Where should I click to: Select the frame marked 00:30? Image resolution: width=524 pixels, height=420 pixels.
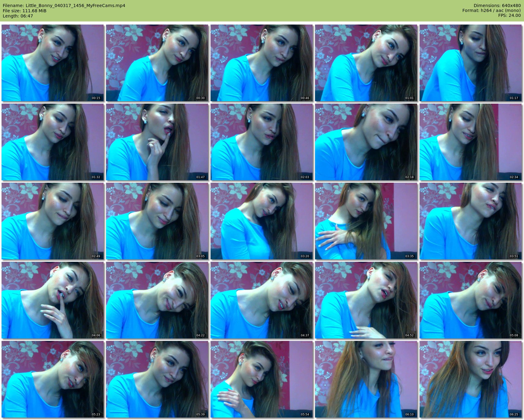coord(157,63)
